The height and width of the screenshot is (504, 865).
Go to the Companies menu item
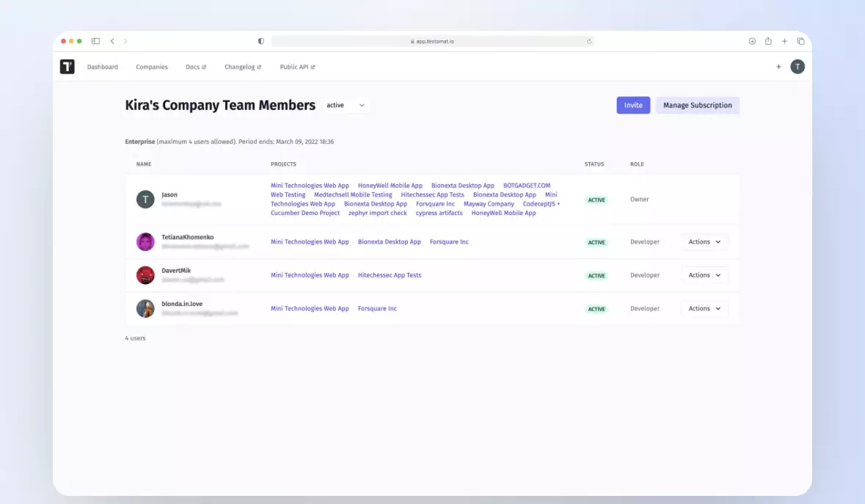pos(151,67)
